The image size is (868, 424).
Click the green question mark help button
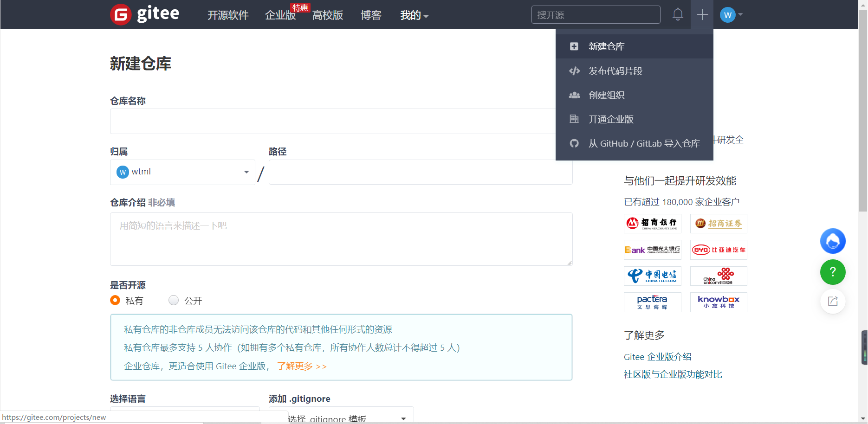point(833,272)
